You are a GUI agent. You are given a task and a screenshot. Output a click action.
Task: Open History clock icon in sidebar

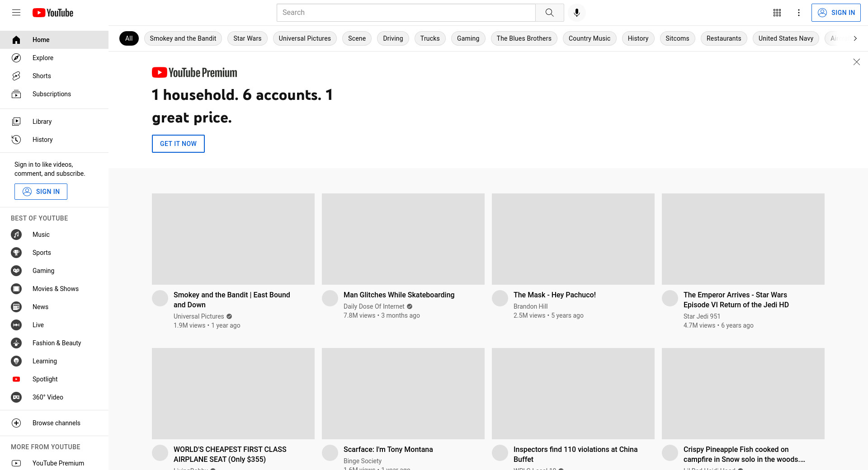pos(16,140)
